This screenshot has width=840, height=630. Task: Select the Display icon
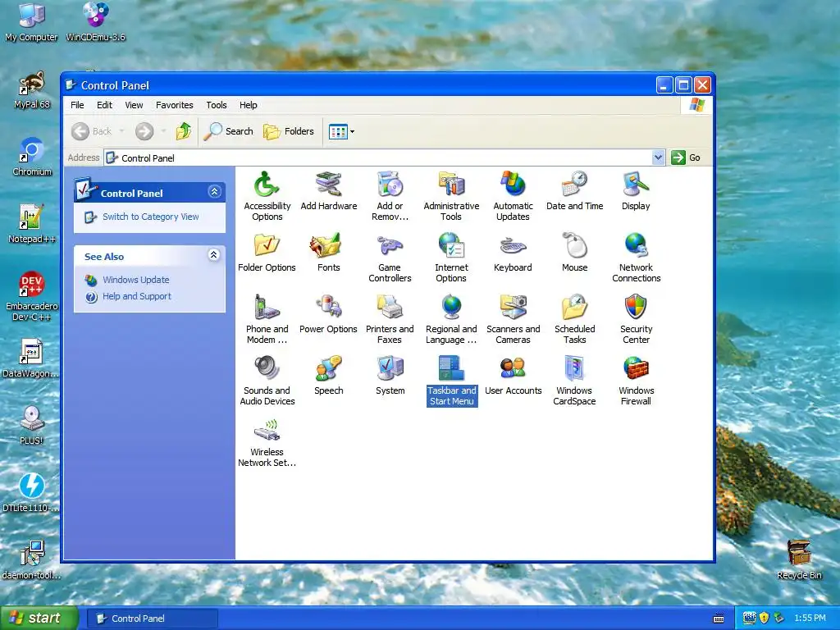click(636, 190)
